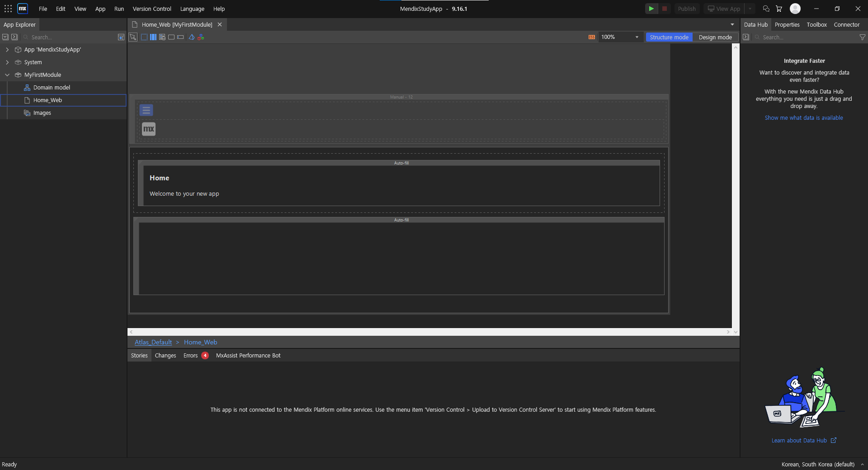Switch to Structure mode

coord(669,37)
